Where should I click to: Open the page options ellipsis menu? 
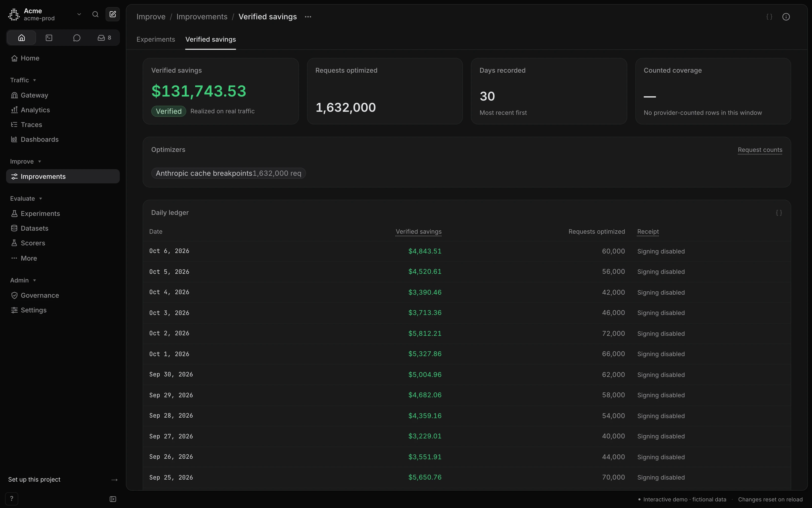point(308,17)
